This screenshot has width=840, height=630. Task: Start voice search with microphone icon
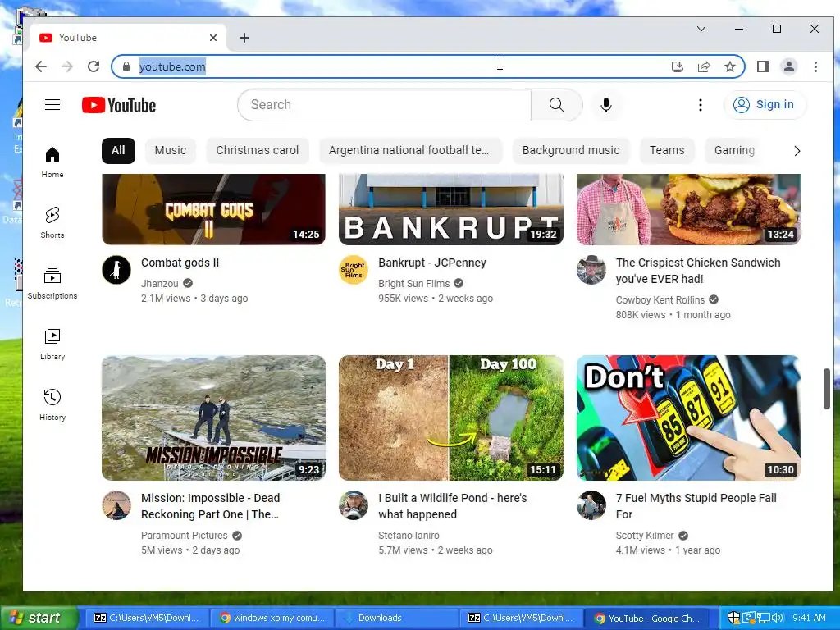[x=606, y=105]
